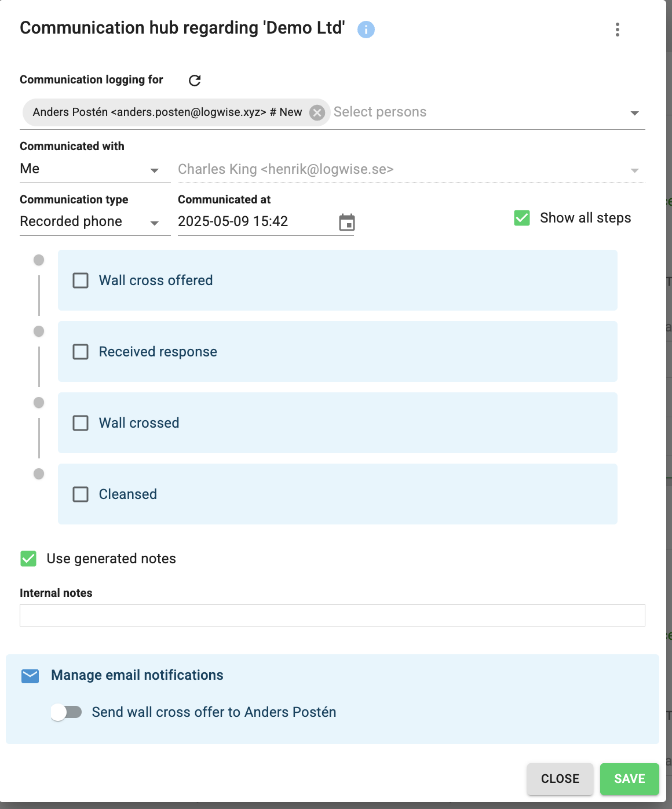
Task: Click the Internal notes text field
Action: (333, 615)
